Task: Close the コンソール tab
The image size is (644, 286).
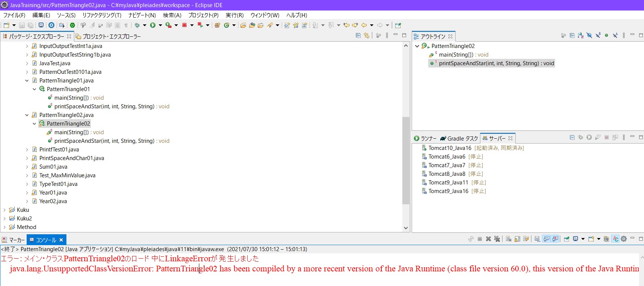Action: click(61, 240)
